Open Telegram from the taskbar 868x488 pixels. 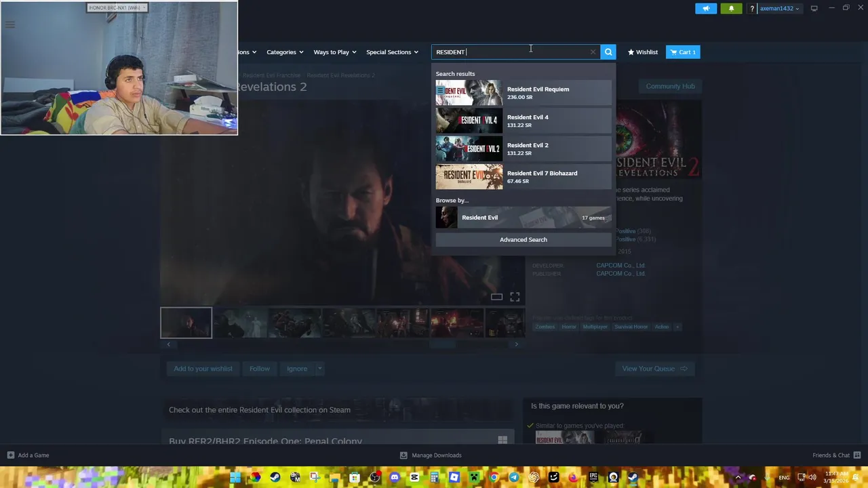[x=513, y=477]
